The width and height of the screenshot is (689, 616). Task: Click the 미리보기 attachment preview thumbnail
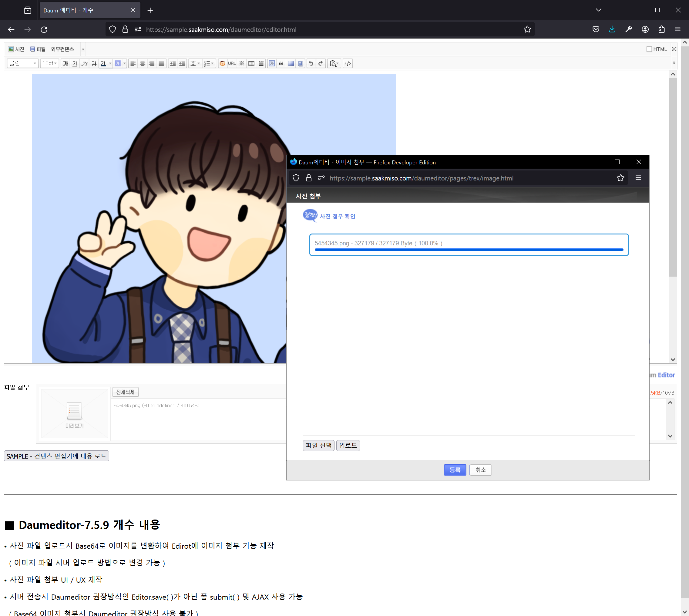click(x=75, y=414)
